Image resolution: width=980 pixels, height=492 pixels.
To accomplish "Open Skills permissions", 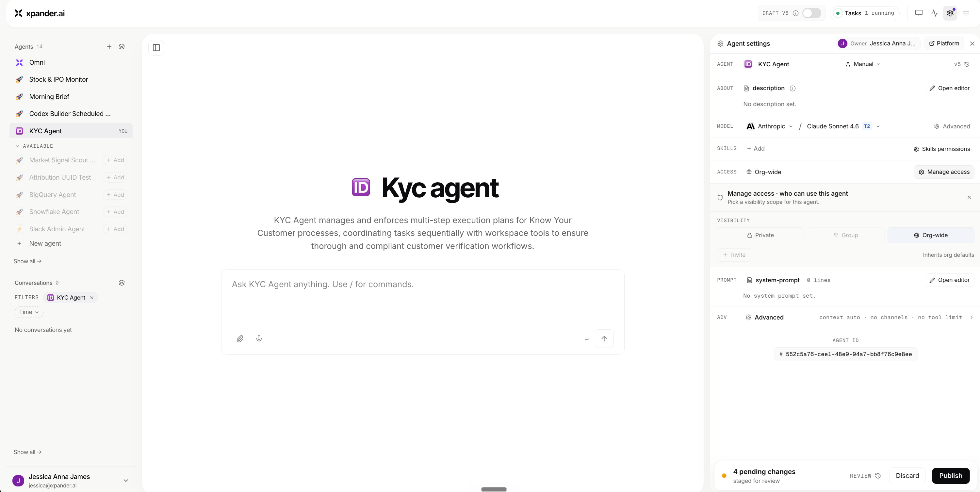I will (941, 149).
